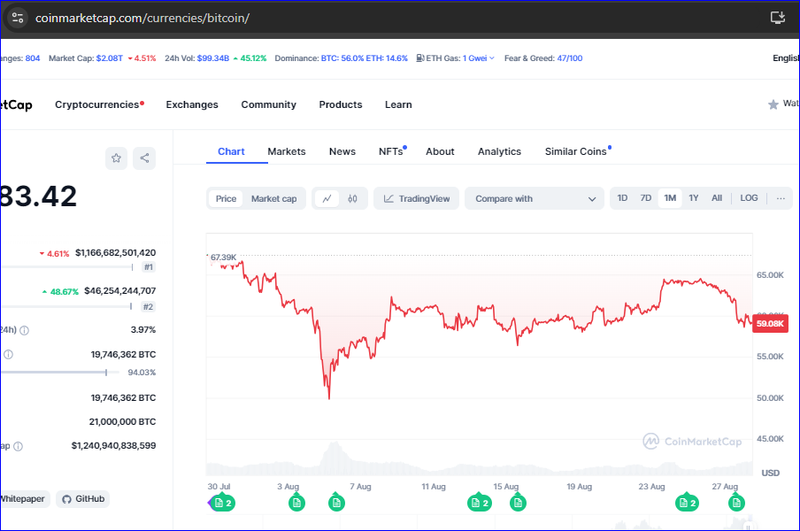Switch to candlestick chart icon
Viewport: 800px width, 531px height.
(353, 198)
